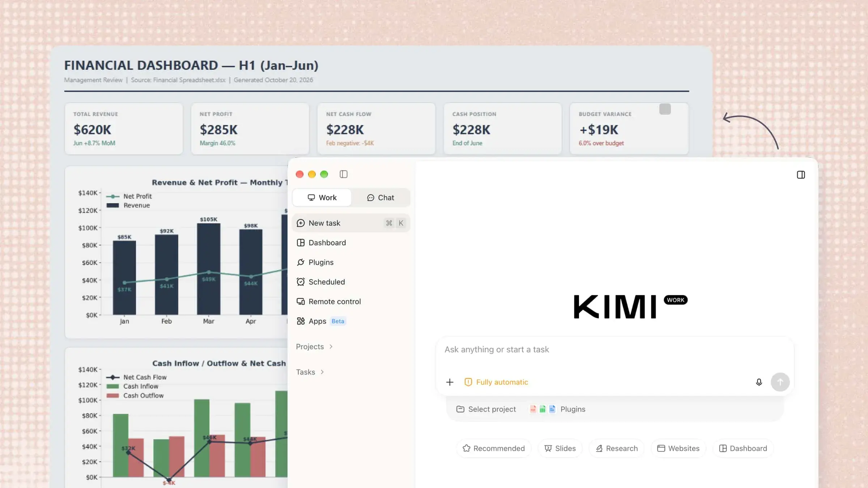Open Plugins in the sidebar

click(x=351, y=262)
